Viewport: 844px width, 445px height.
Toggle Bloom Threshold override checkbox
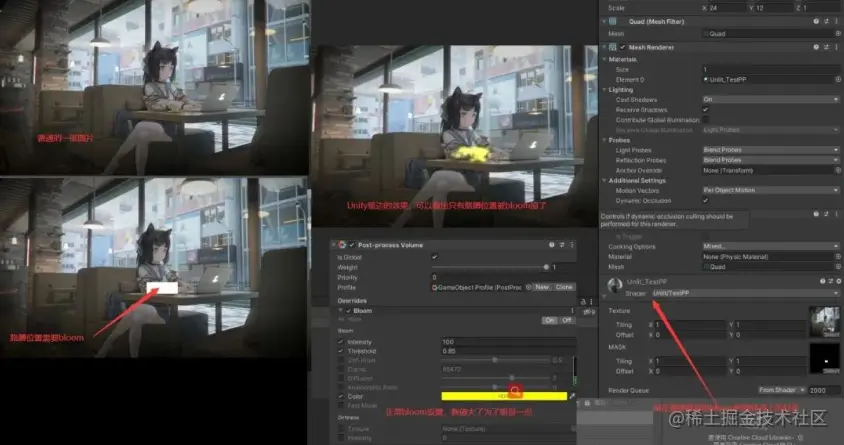341,351
